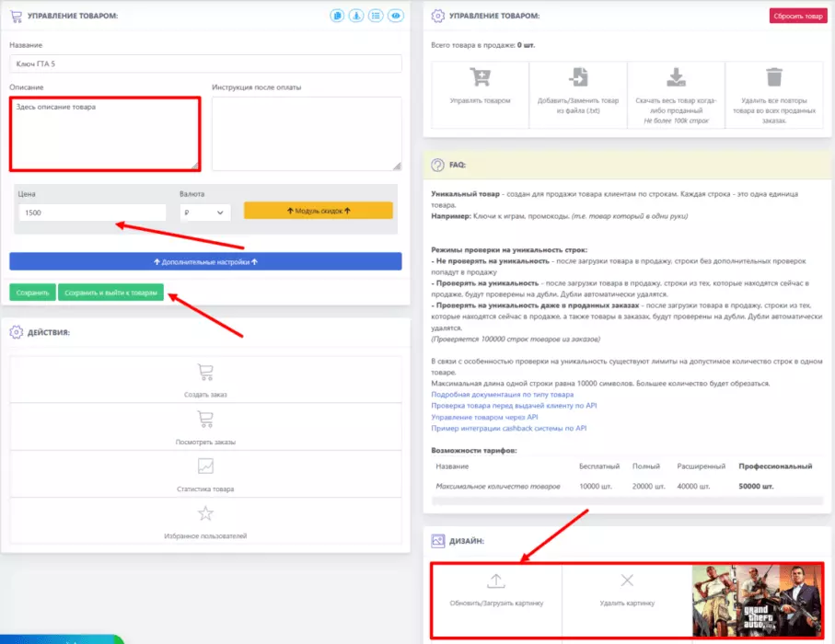Click the Посмотреть заказы cart icon
The height and width of the screenshot is (644, 835).
pos(205,419)
